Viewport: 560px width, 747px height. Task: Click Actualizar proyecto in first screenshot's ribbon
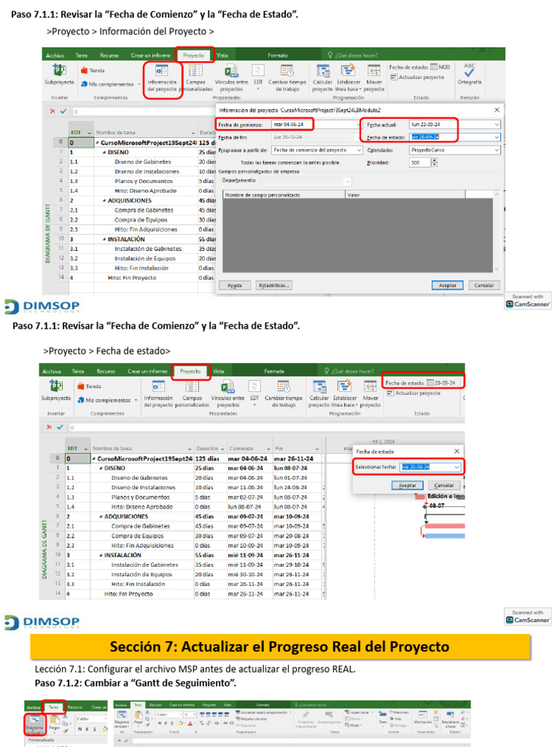pos(417,77)
